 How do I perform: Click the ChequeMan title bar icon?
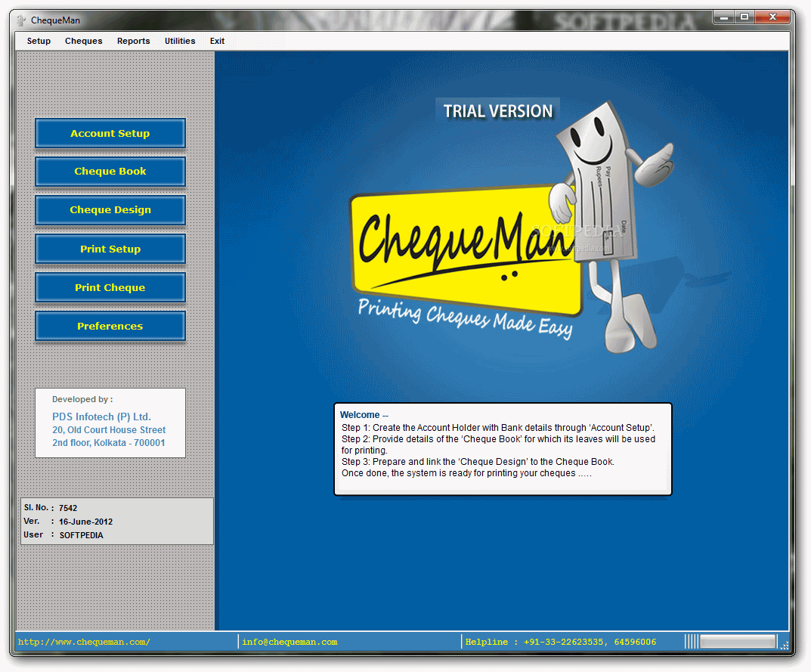(x=20, y=20)
